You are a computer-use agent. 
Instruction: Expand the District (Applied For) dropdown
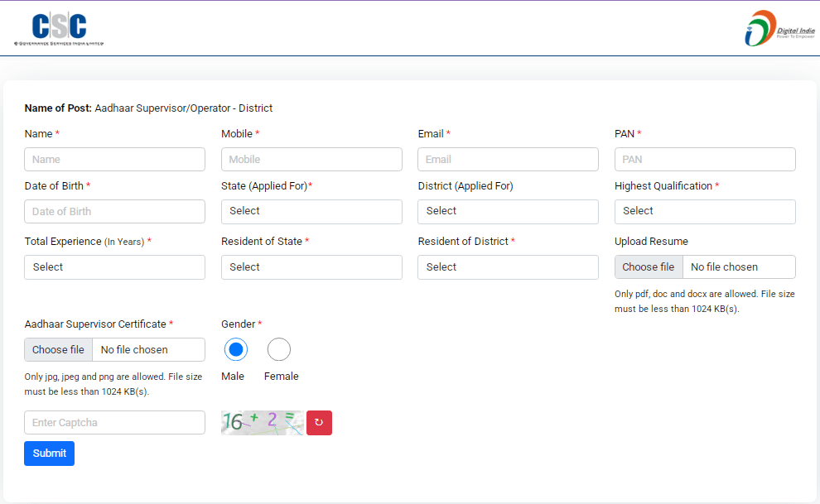click(508, 211)
